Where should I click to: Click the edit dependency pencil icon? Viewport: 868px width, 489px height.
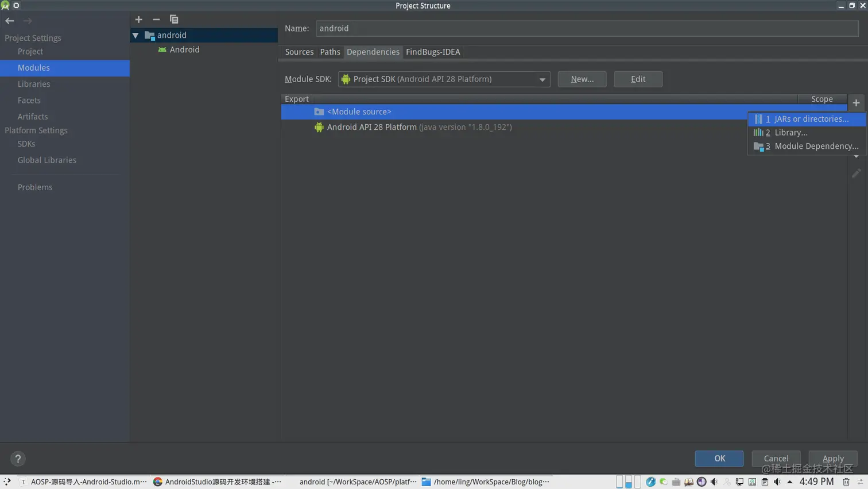[856, 173]
